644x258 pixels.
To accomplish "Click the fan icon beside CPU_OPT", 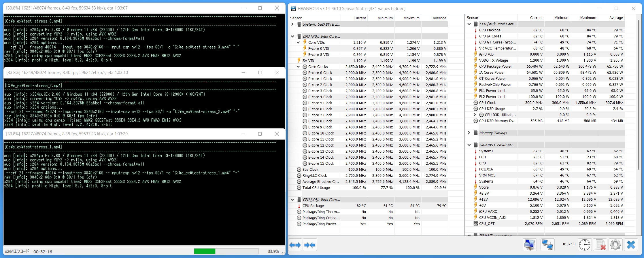I will 476,223.
